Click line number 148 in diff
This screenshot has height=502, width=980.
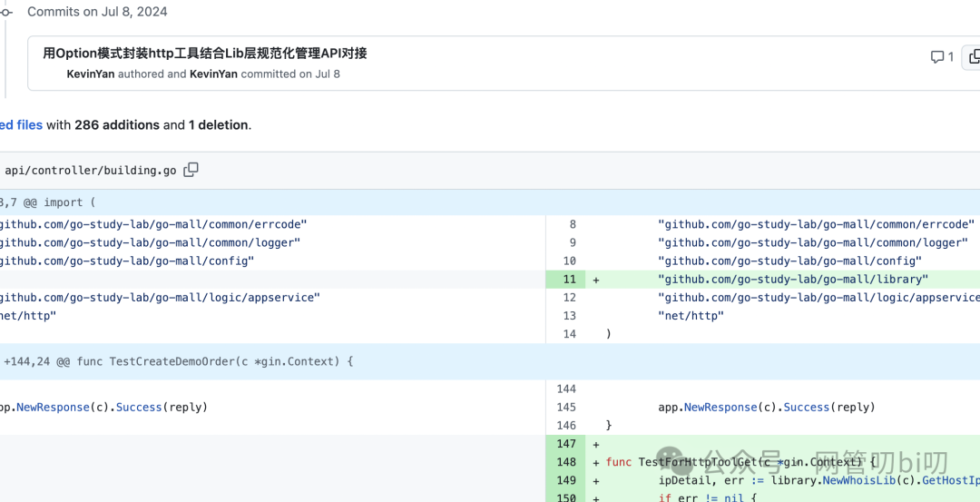pyautogui.click(x=566, y=462)
